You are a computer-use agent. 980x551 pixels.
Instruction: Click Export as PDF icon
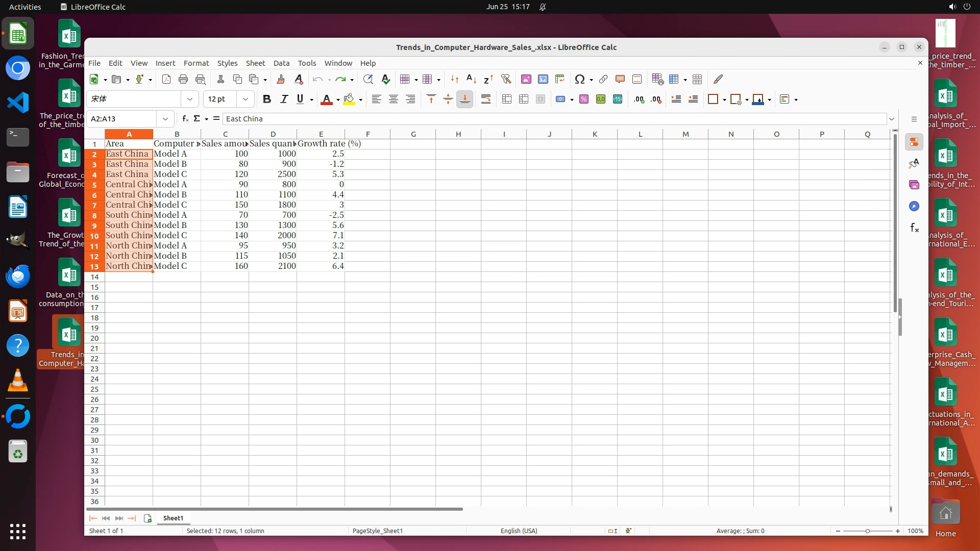[x=166, y=79]
